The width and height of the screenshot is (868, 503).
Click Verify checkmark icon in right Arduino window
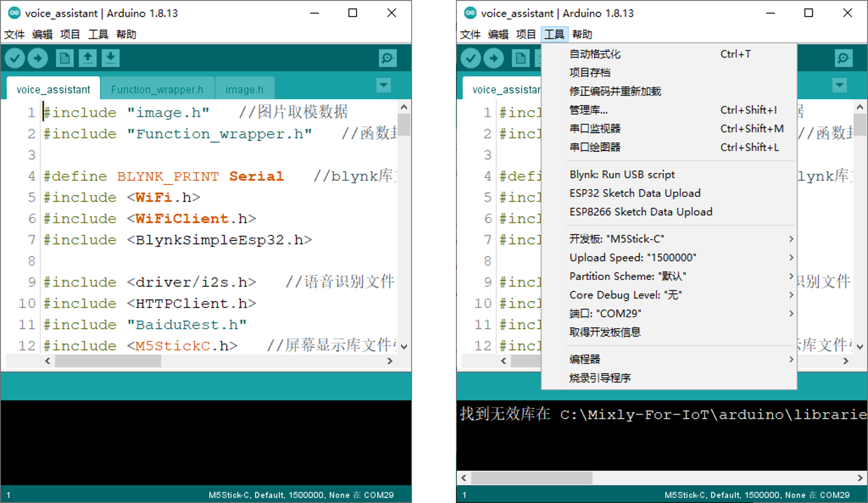[471, 58]
